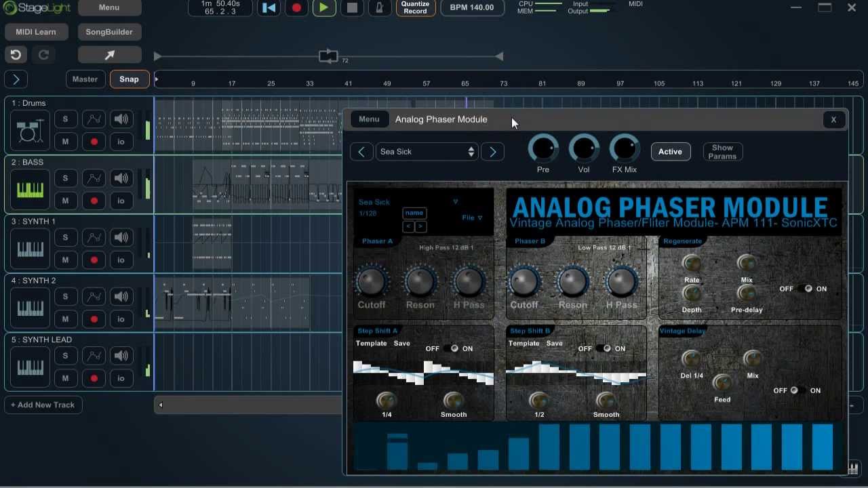This screenshot has height=488, width=868.
Task: Open the SYNTH 1 keyboard instrument icon
Action: tap(30, 249)
